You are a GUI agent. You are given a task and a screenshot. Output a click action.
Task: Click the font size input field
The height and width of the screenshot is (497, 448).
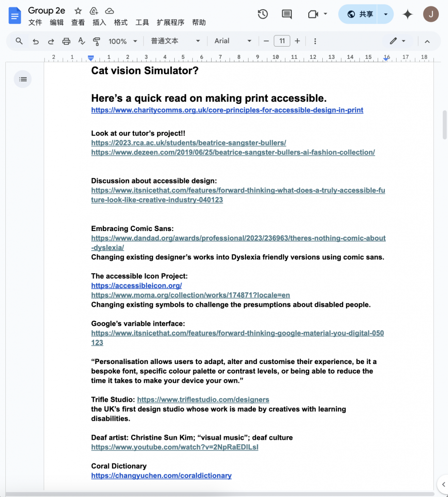tap(282, 41)
